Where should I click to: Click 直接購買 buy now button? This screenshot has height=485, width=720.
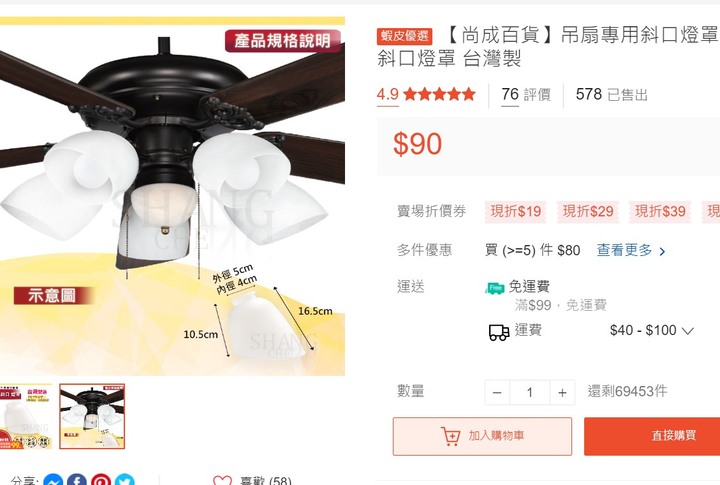pyautogui.click(x=652, y=436)
